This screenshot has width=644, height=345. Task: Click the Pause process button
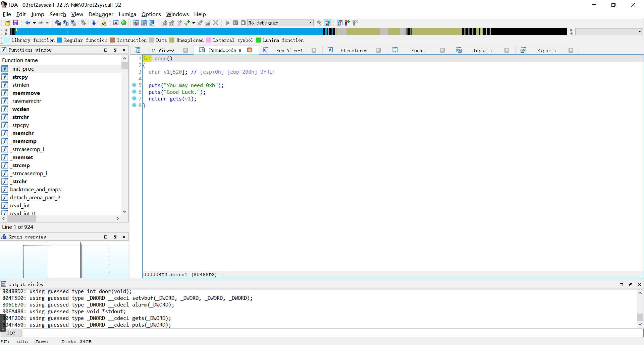pyautogui.click(x=235, y=23)
